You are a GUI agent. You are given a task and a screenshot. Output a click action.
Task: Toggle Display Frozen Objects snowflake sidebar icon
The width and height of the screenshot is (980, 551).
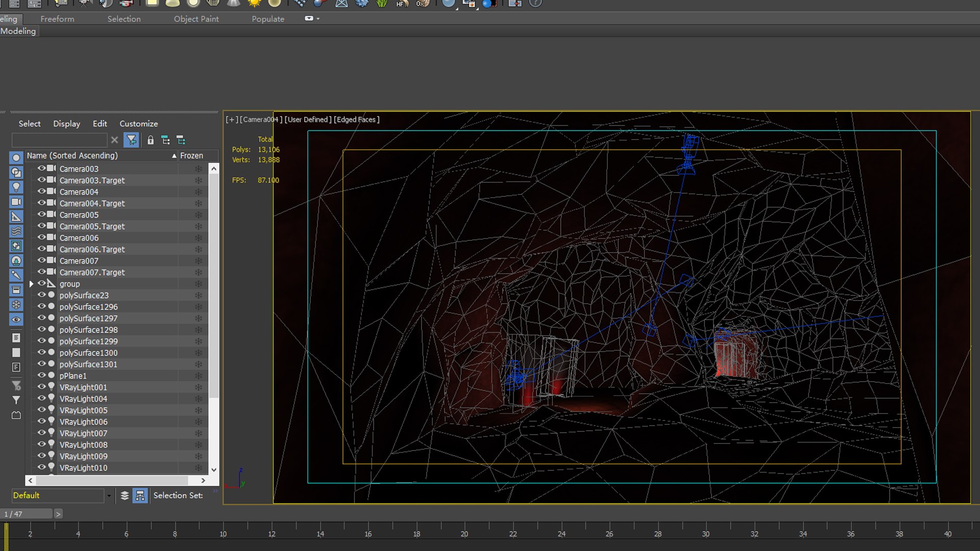click(16, 305)
